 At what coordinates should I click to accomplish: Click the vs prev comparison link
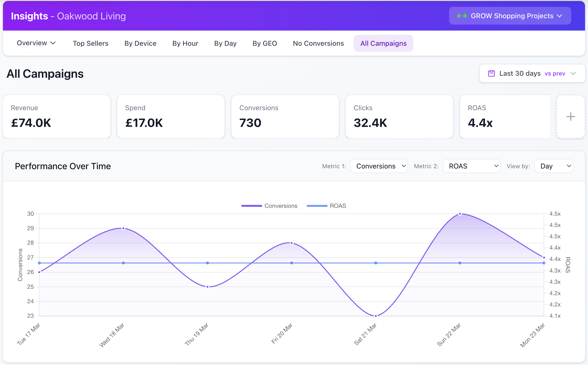point(555,74)
